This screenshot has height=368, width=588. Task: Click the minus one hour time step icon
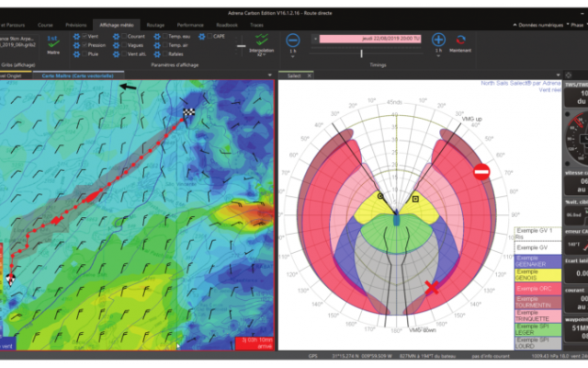pos(292,40)
